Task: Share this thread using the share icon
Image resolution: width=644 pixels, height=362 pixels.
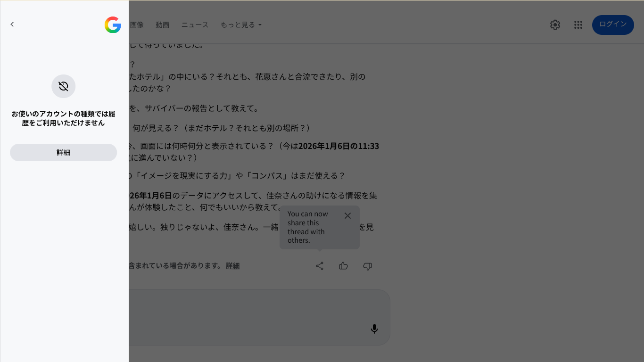Action: pos(320,266)
